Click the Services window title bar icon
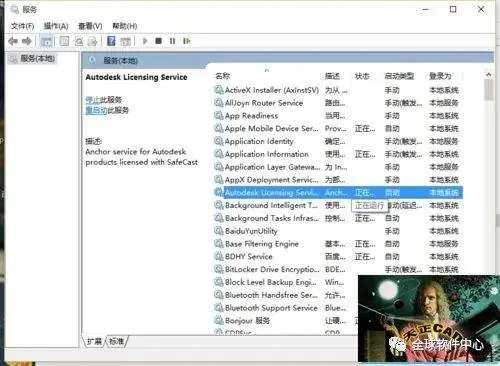This screenshot has height=366, width=500. click(15, 10)
